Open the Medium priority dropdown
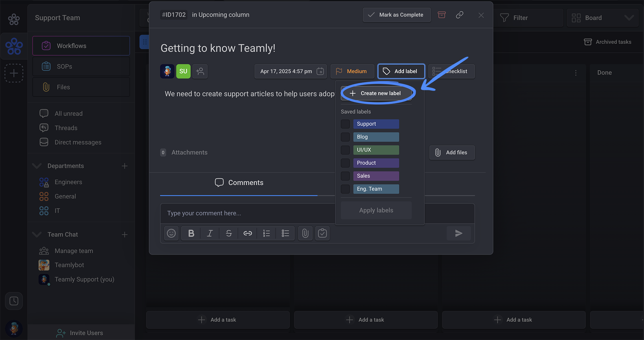Viewport: 644px width, 340px height. 352,71
